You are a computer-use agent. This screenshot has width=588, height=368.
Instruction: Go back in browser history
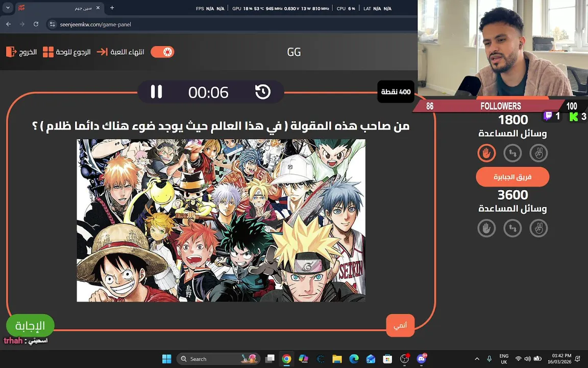[x=9, y=24]
